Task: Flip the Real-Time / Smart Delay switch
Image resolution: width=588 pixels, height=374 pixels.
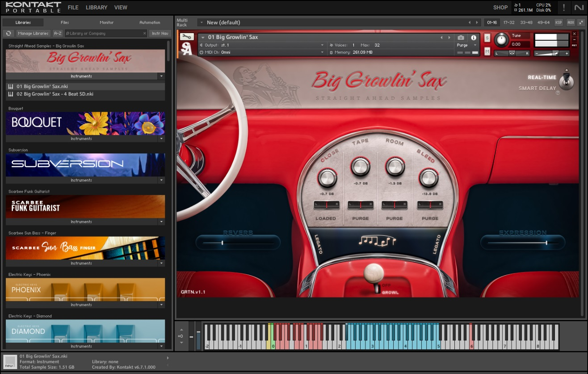Action: [567, 82]
